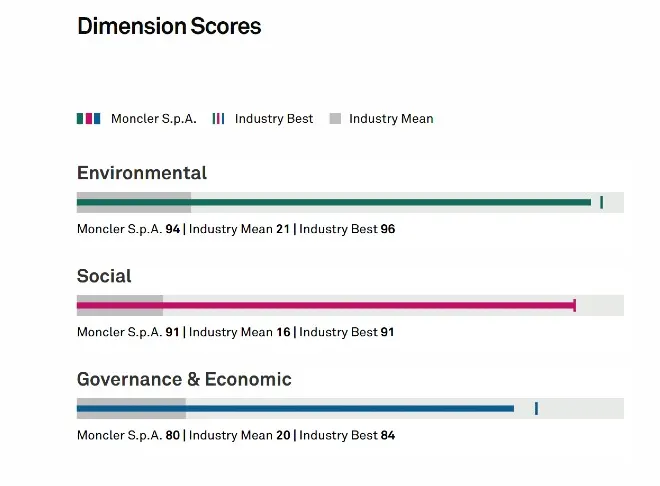This screenshot has width=660, height=486.
Task: Click the Social section heading
Action: click(104, 276)
